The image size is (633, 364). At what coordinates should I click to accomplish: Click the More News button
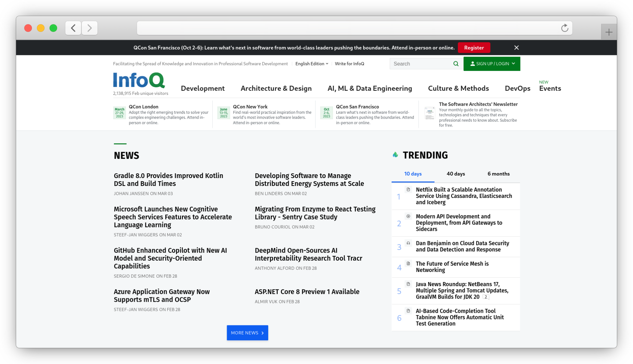247,333
